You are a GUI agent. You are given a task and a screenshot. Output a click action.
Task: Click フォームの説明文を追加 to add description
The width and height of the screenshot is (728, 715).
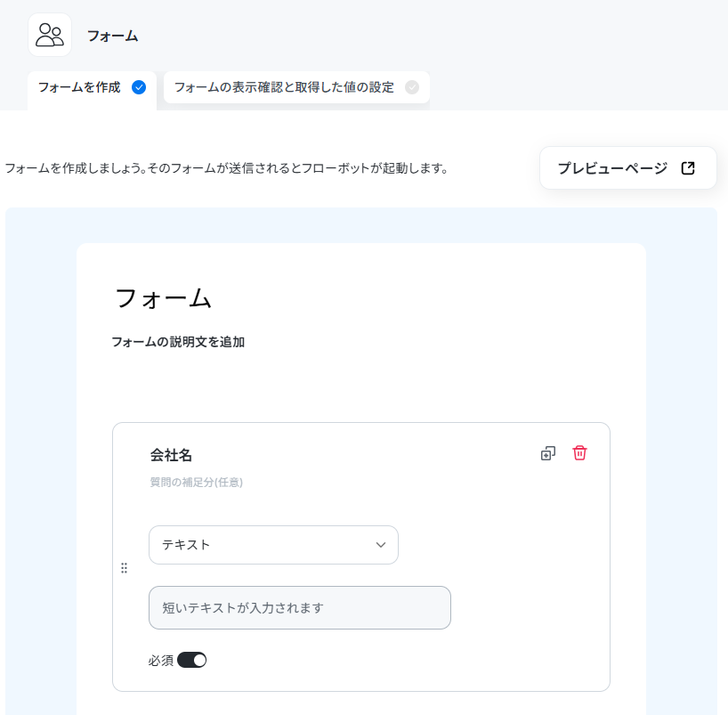tap(178, 342)
